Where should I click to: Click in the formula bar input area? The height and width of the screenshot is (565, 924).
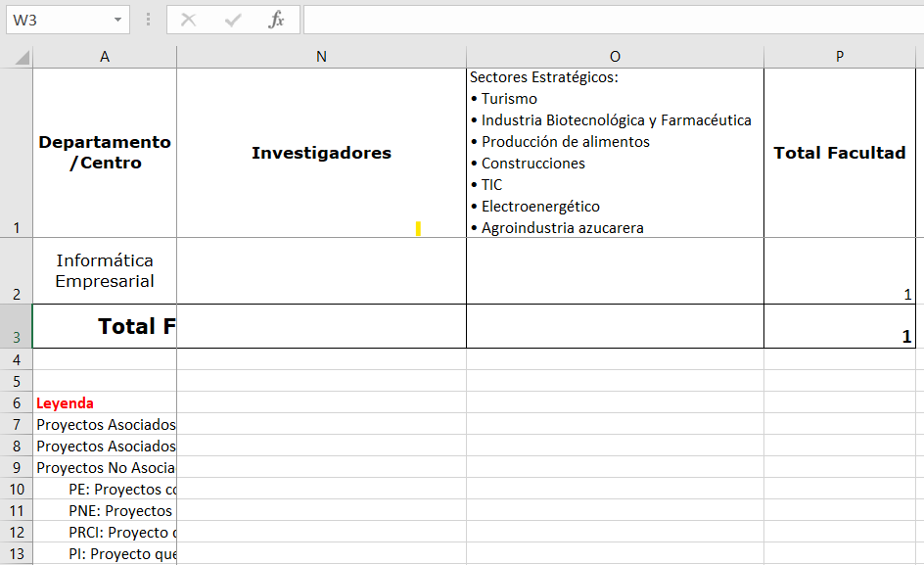coord(612,20)
